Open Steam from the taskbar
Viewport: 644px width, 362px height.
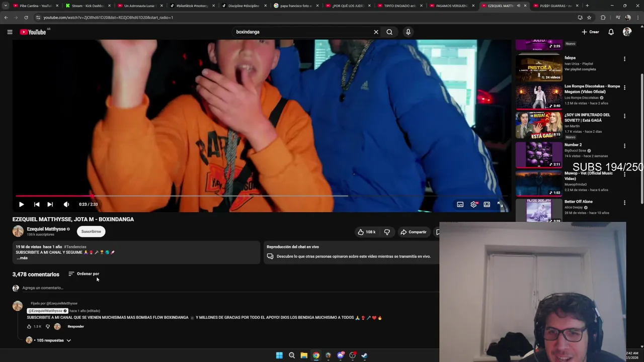364,355
